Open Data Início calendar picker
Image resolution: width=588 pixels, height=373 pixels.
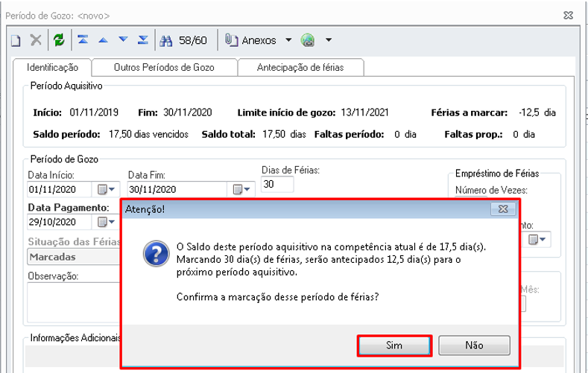point(106,190)
